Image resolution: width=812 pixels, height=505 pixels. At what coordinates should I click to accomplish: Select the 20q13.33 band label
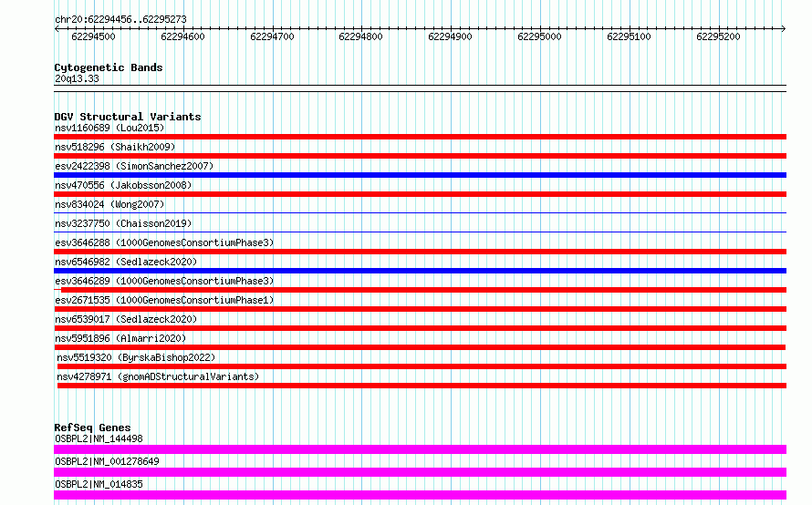click(x=77, y=78)
